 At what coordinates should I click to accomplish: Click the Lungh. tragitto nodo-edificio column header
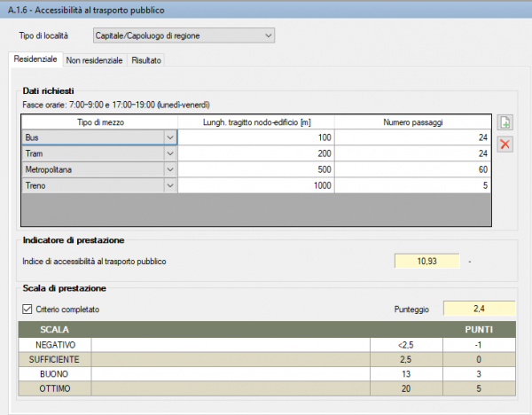[256, 122]
